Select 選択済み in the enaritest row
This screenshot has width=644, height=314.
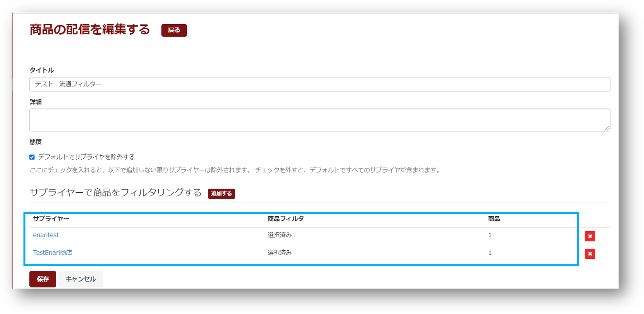point(280,235)
